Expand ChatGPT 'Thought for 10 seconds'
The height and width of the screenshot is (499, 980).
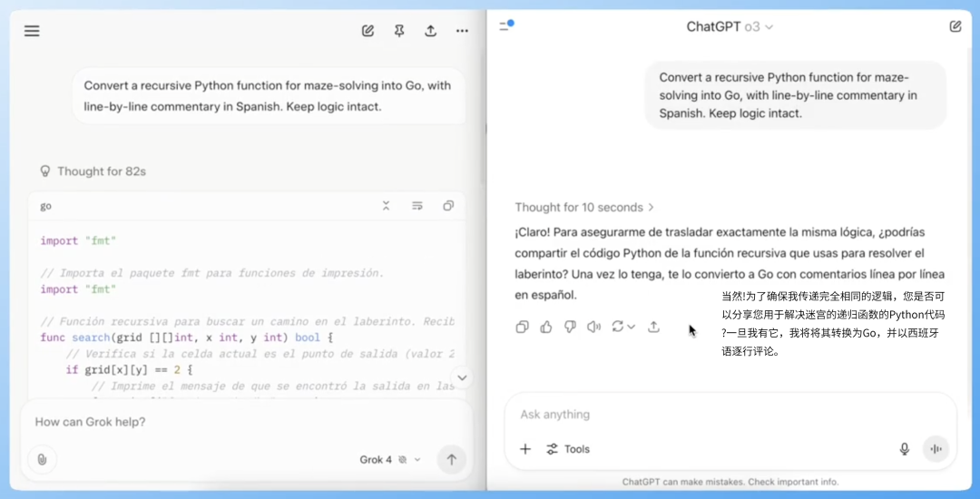(584, 207)
